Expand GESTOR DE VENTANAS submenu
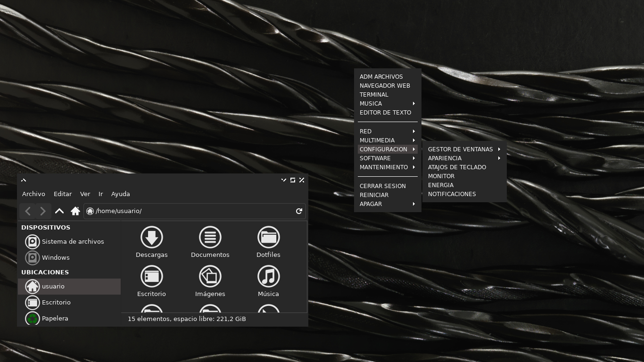This screenshot has height=362, width=644. (x=464, y=149)
